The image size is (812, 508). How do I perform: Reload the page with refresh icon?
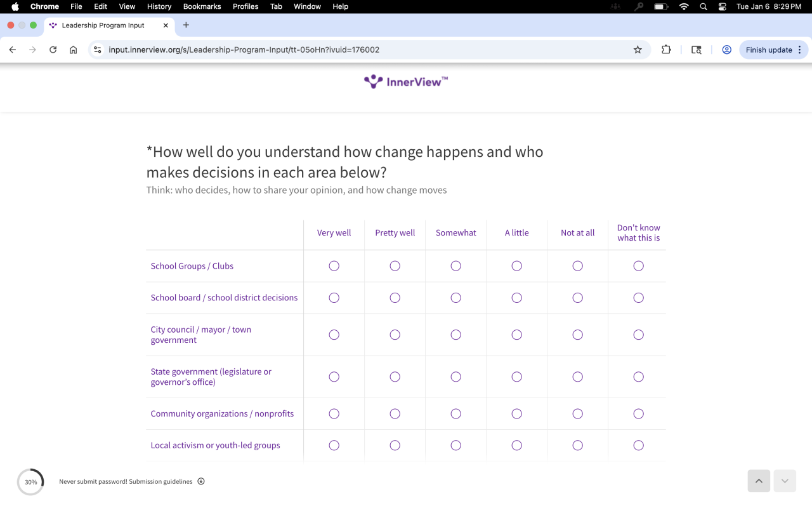[53, 50]
